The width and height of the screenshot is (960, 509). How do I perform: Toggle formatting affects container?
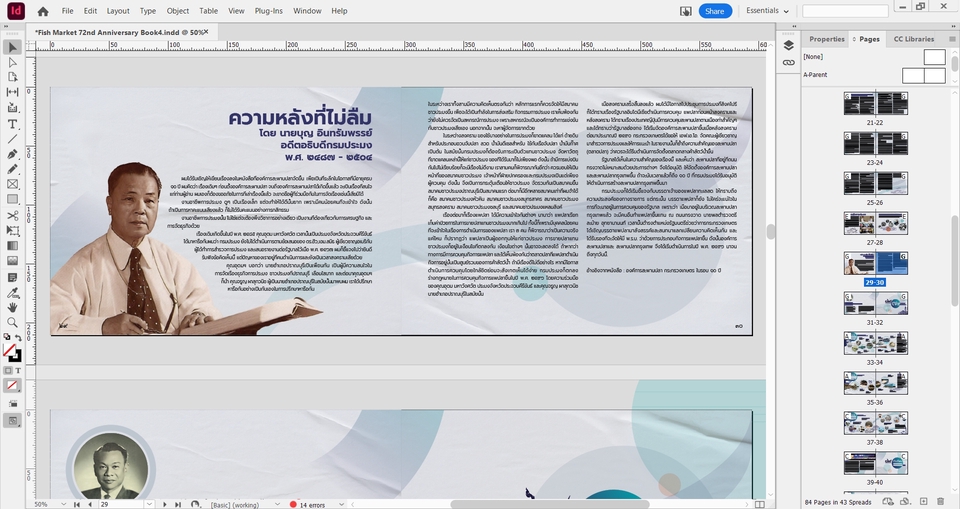8,371
